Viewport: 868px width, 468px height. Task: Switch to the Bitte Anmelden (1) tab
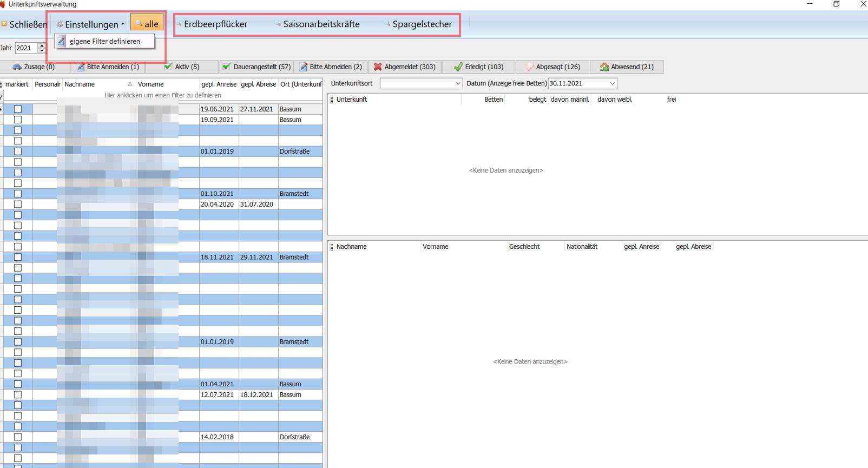pos(108,67)
